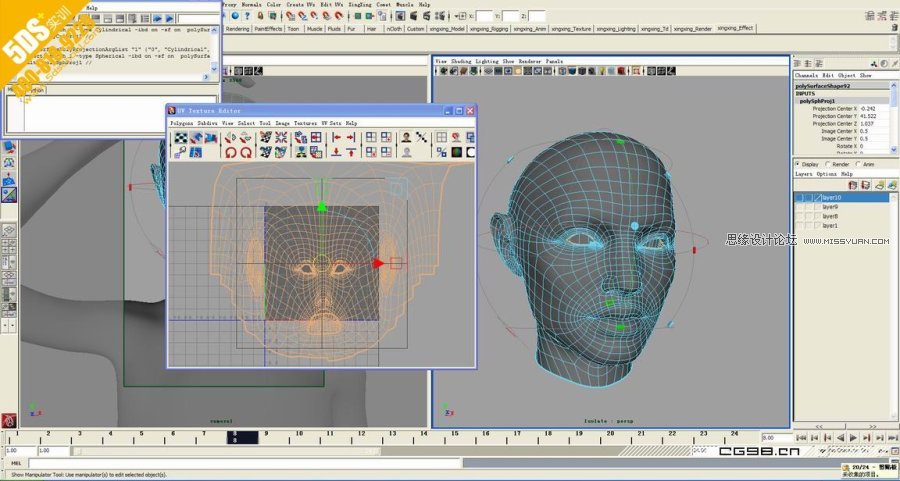Click the align UVs right icon
This screenshot has height=481, width=900.
[x=352, y=137]
